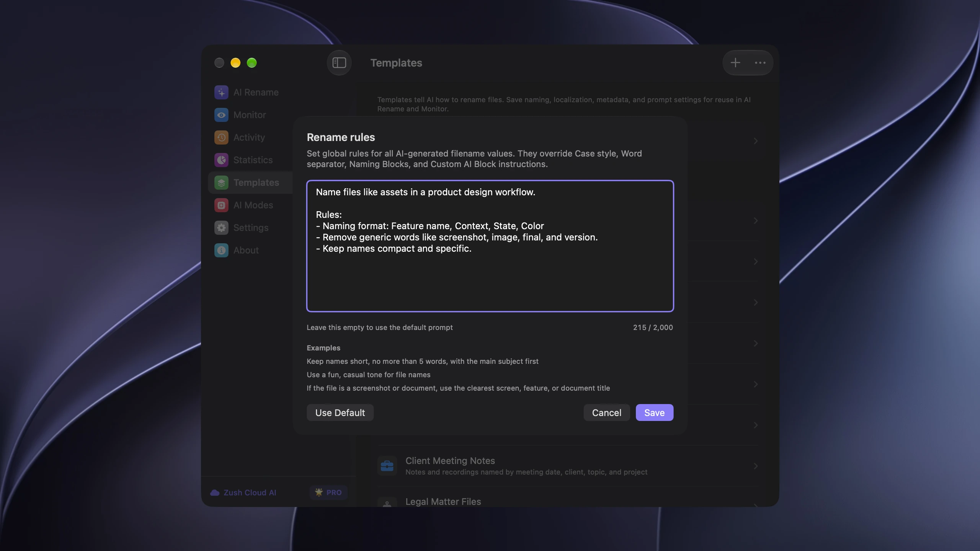The width and height of the screenshot is (980, 551).
Task: Add a new template with plus icon
Action: click(735, 63)
